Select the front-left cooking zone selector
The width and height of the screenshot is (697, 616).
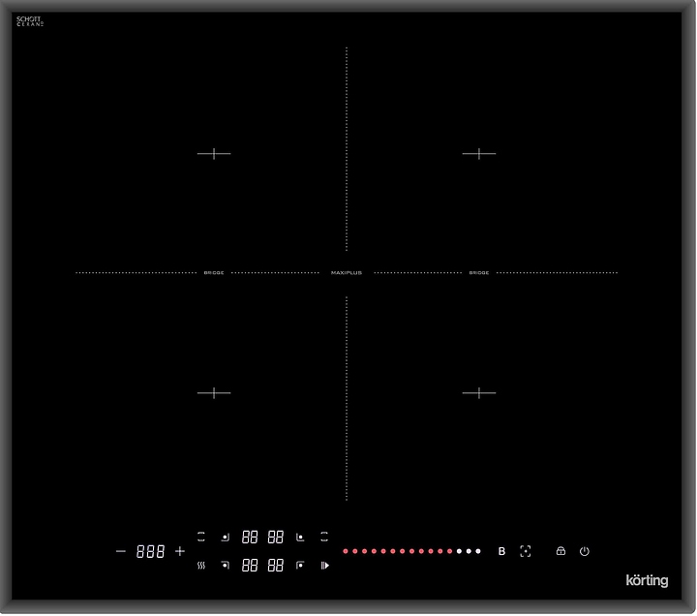coord(226,565)
